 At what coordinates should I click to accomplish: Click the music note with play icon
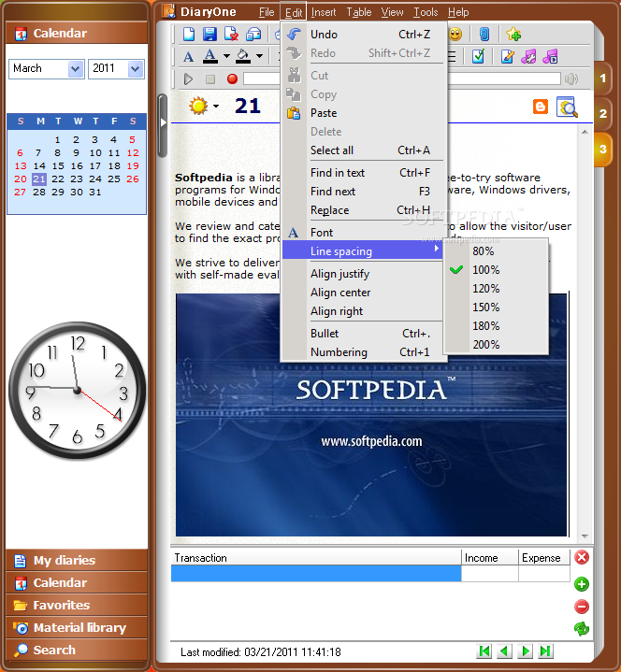click(550, 56)
